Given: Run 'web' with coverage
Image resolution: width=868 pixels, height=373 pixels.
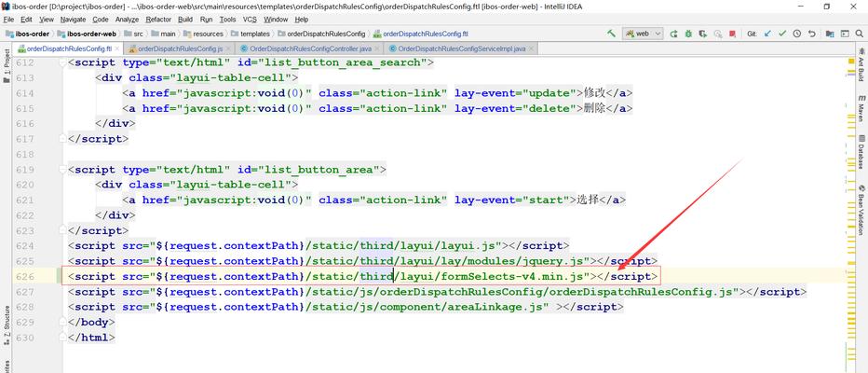Looking at the screenshot, I should pos(703,34).
